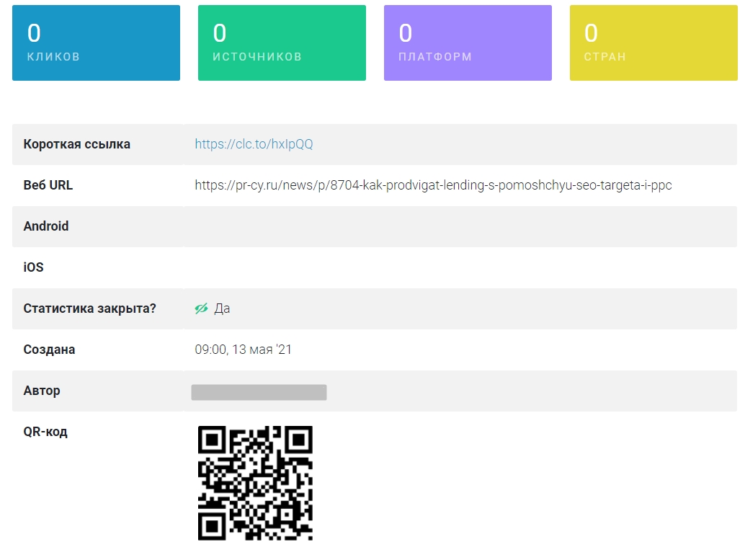Open the purple Платформ stats card

pyautogui.click(x=468, y=43)
